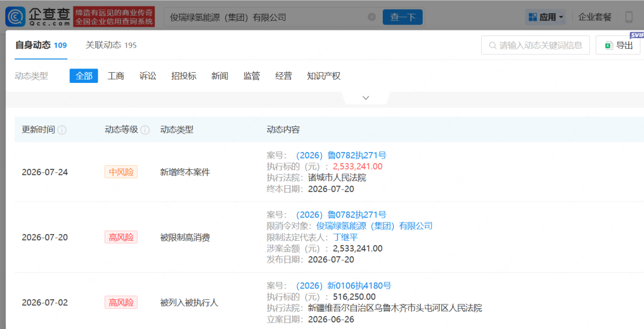Click the grid icon on the 应用 menu
This screenshot has height=329, width=644.
pos(532,17)
